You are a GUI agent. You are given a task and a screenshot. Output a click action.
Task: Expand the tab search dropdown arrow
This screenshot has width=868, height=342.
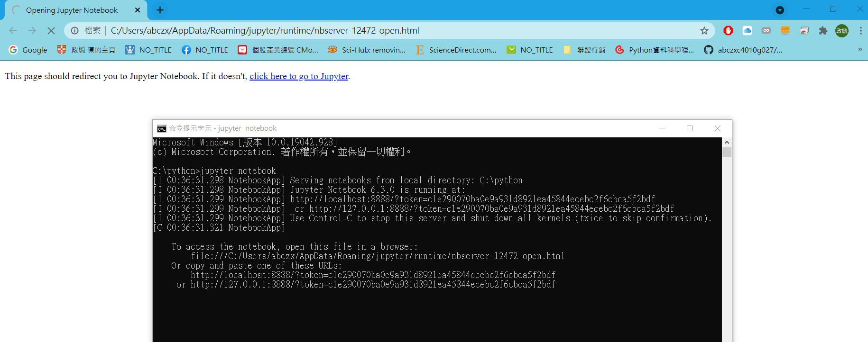pos(780,10)
